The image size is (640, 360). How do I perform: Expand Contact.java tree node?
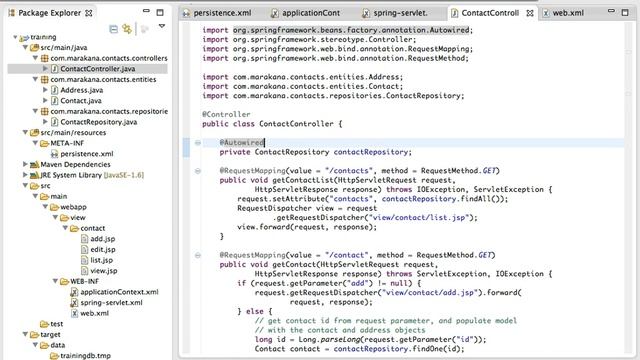[45, 100]
